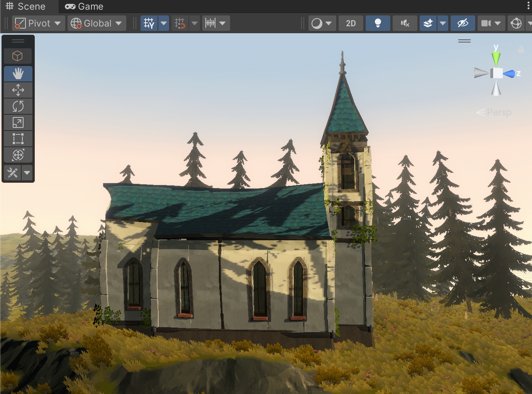Image resolution: width=532 pixels, height=394 pixels.
Task: Click the custom editor tools icon
Action: [x=12, y=173]
